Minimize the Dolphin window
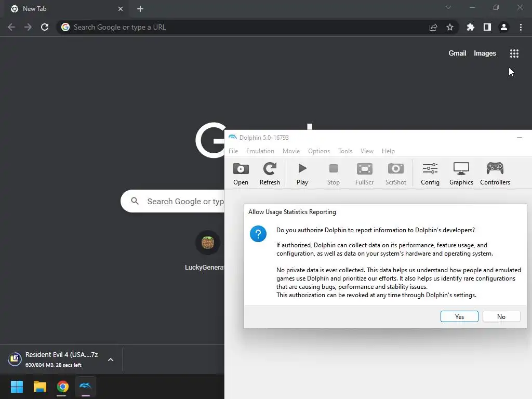 click(x=519, y=137)
